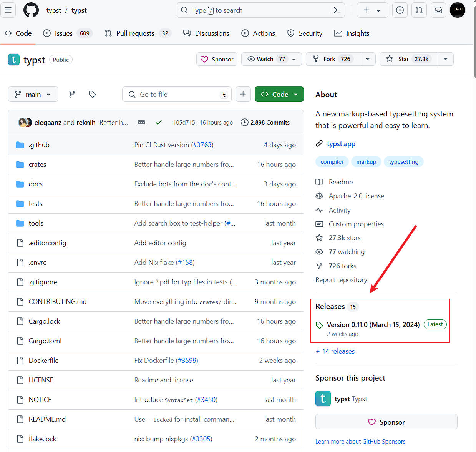This screenshot has height=452, width=476.
Task: Expand commit message ellipsis button
Action: click(x=141, y=122)
